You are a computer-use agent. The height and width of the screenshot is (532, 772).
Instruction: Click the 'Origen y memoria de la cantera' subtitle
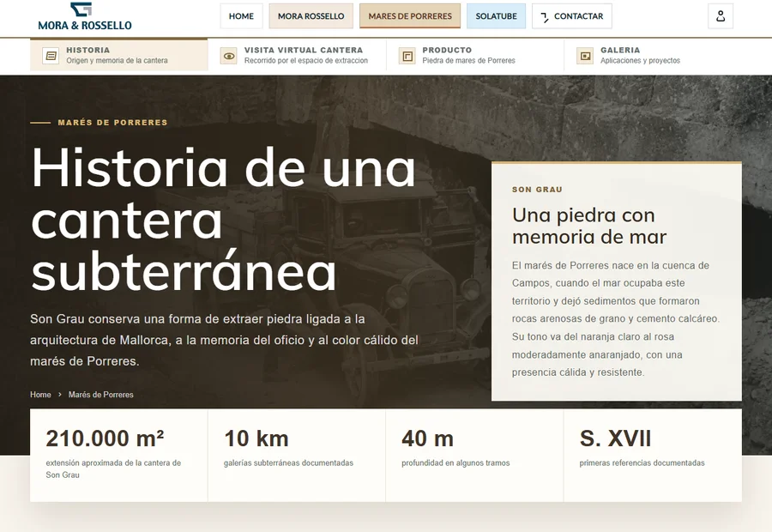click(x=118, y=61)
